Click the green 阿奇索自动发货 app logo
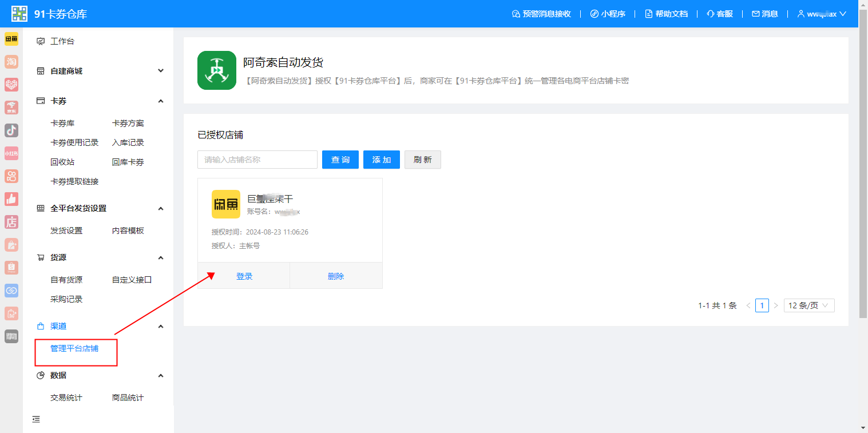The image size is (868, 433). point(217,70)
